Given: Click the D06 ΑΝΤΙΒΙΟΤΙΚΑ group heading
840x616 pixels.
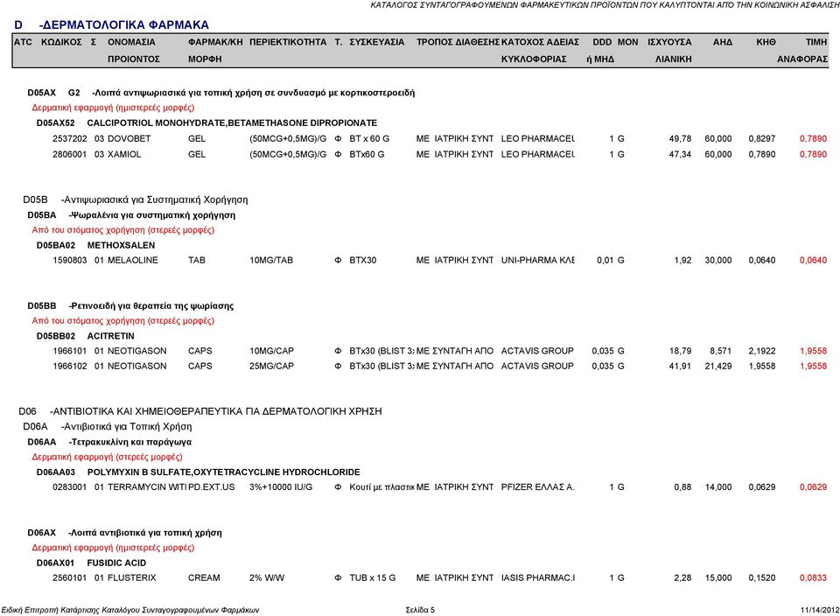Looking at the screenshot, I should [x=200, y=411].
